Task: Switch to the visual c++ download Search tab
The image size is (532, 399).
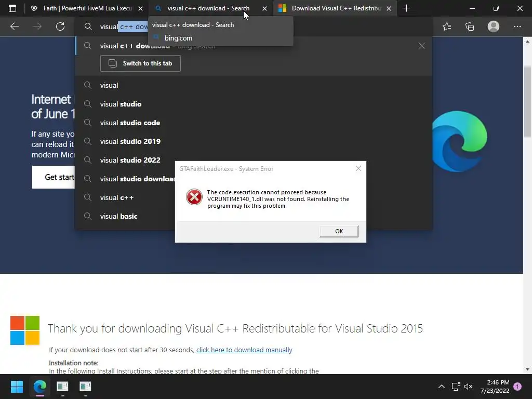Action: coord(210,8)
